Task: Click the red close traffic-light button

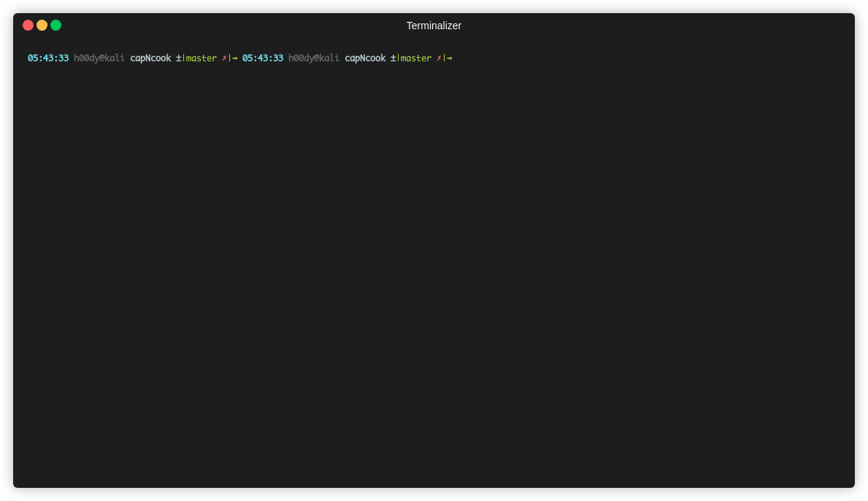Action: click(28, 24)
